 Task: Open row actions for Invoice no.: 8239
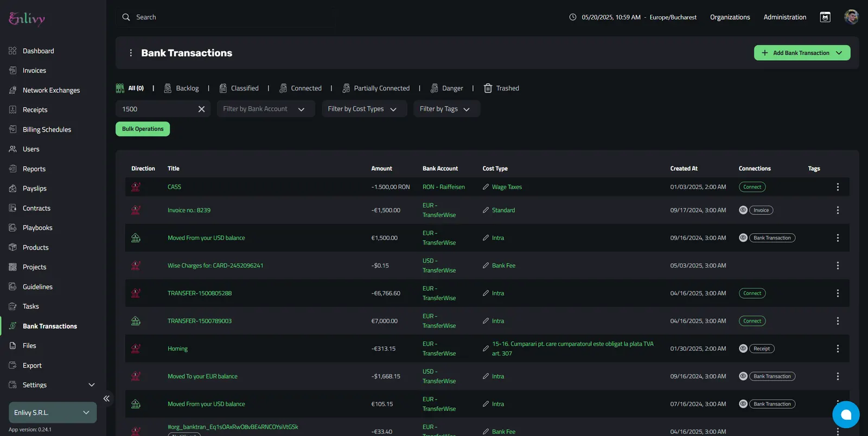pyautogui.click(x=838, y=210)
